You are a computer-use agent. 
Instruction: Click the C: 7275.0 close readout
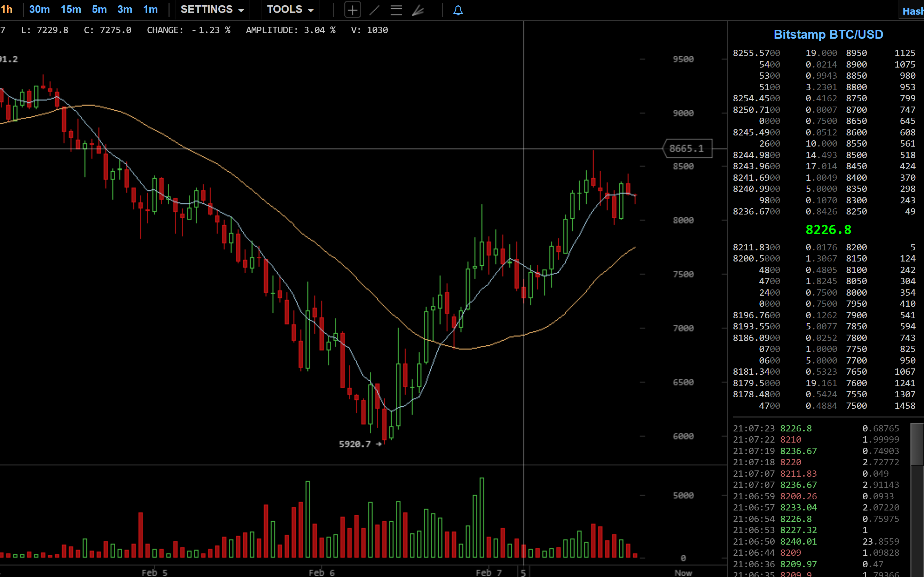[x=108, y=30]
